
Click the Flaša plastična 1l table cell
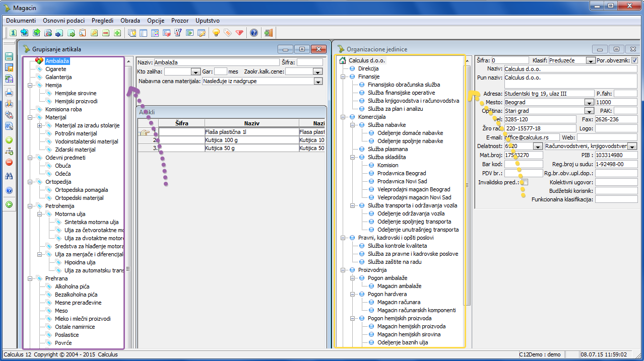(x=251, y=132)
